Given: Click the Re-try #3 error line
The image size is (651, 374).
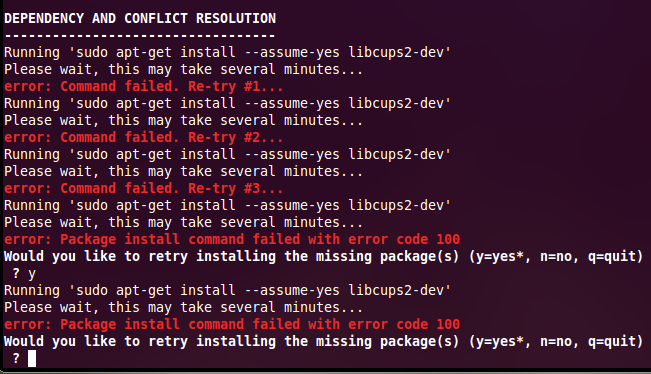Looking at the screenshot, I should (x=144, y=188).
